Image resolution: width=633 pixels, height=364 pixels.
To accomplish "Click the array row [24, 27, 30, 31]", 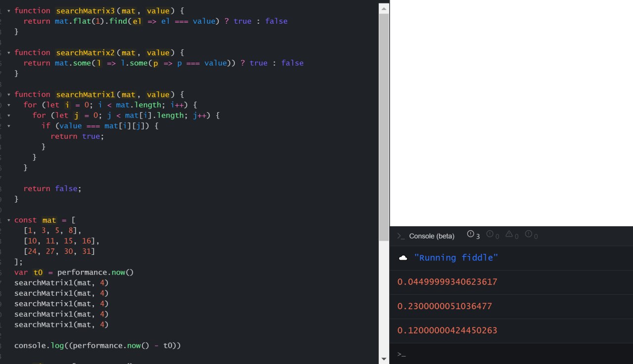I will pyautogui.click(x=59, y=252).
